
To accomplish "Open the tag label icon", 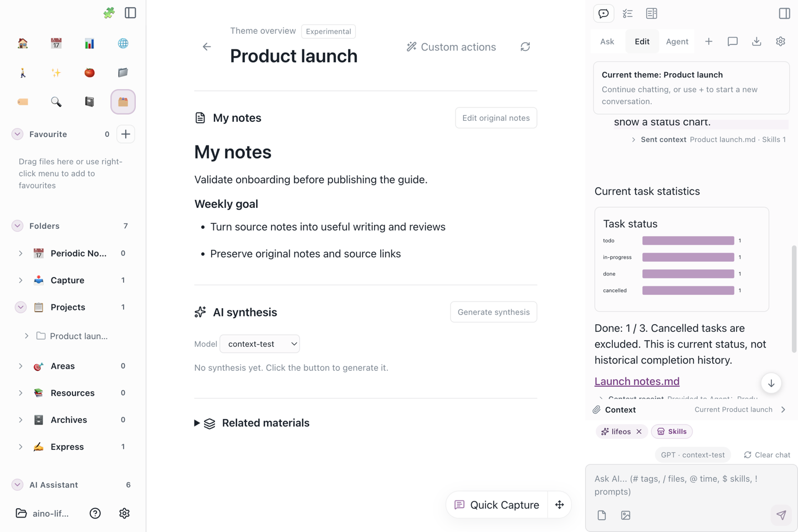I will [23, 102].
